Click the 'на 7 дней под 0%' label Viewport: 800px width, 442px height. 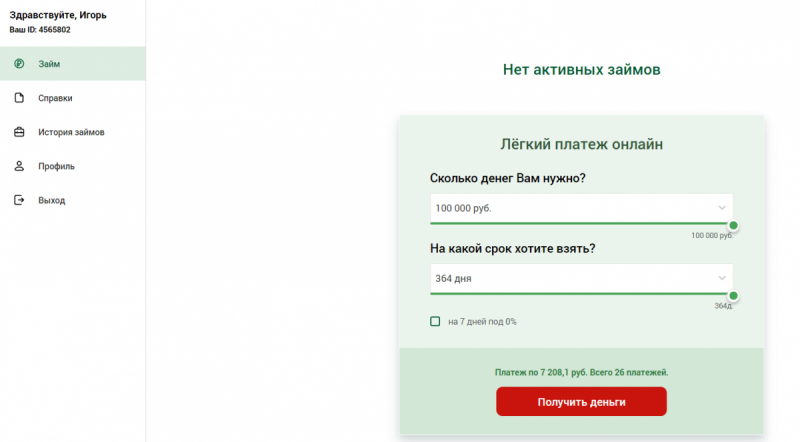tap(482, 322)
